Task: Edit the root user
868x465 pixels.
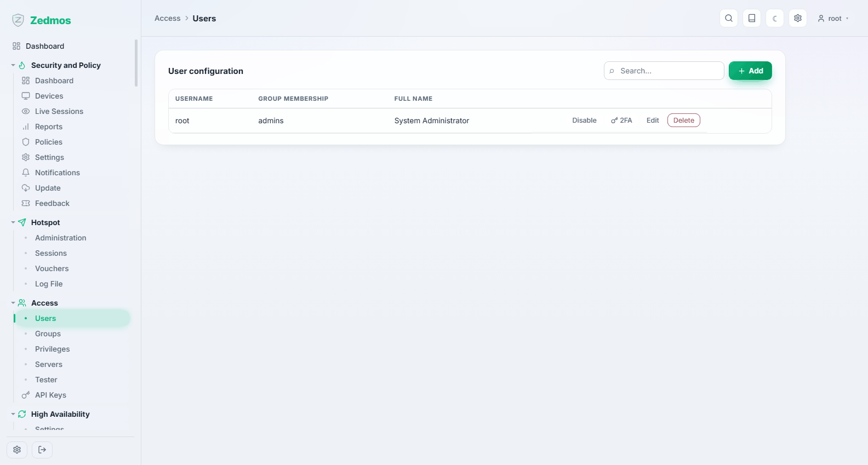Action: point(653,120)
